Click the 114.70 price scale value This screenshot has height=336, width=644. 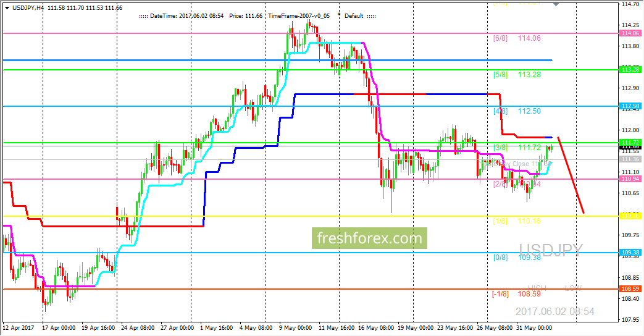pyautogui.click(x=630, y=4)
